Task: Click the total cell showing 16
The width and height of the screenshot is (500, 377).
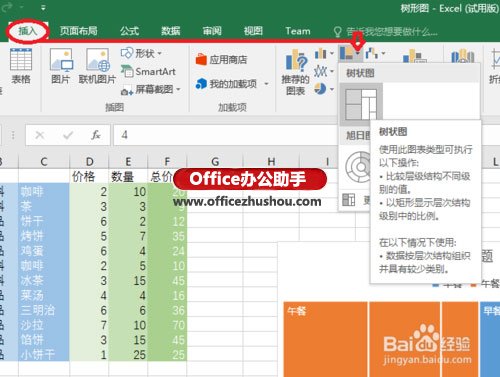Action: [167, 295]
